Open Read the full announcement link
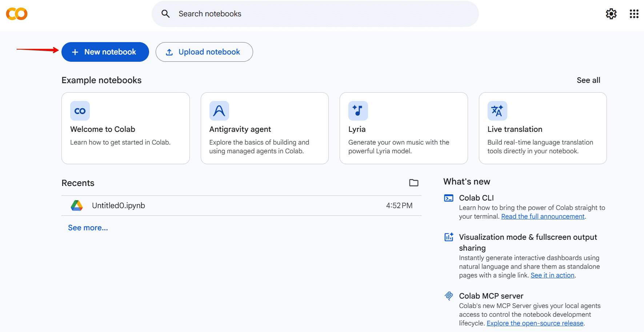 pos(543,216)
